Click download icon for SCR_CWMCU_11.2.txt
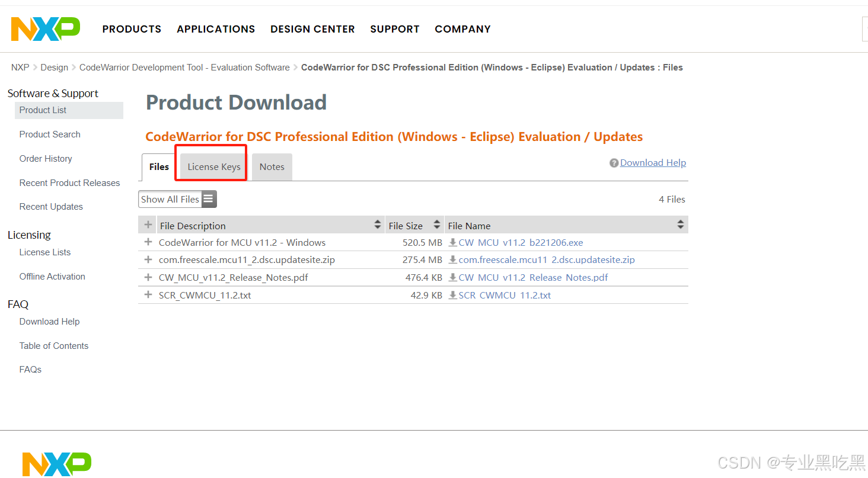Image resolution: width=868 pixels, height=478 pixels. (x=453, y=295)
